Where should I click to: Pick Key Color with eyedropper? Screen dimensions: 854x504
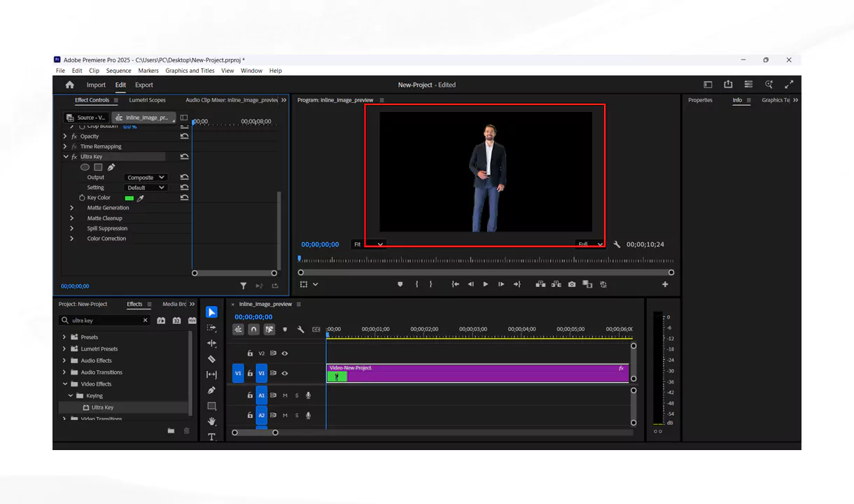(140, 198)
